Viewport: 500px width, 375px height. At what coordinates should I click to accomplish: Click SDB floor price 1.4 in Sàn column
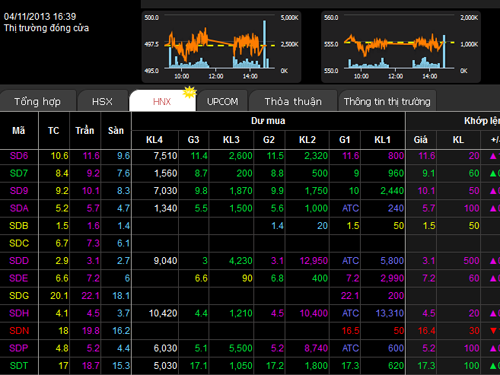[124, 226]
